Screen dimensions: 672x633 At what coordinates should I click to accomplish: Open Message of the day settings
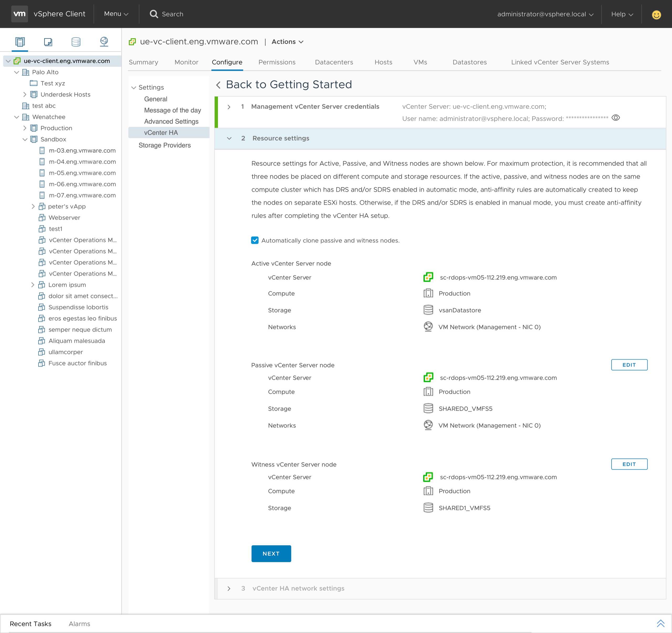pos(173,110)
